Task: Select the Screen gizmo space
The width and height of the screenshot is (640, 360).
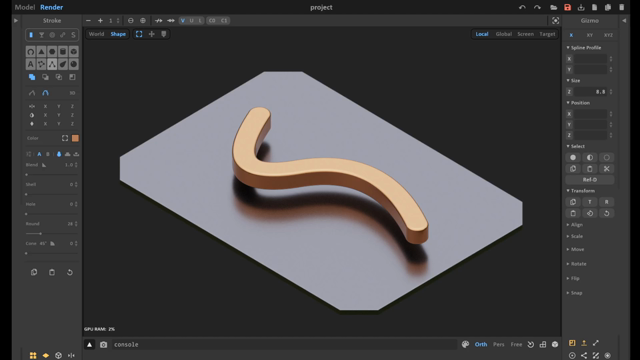Action: coord(525,34)
